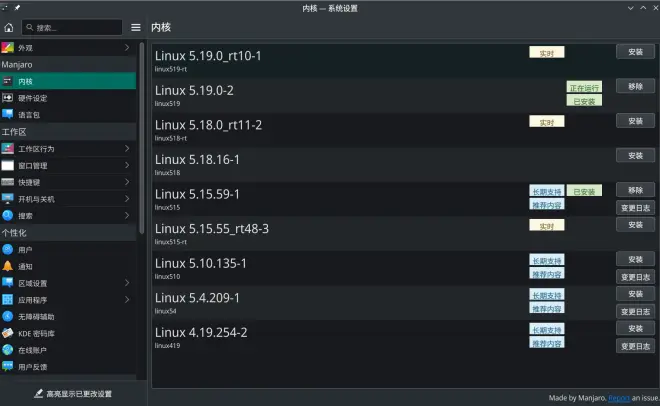Image resolution: width=660 pixels, height=406 pixels.
Task: Open the 工作区行为 icon
Action: pyautogui.click(x=8, y=149)
